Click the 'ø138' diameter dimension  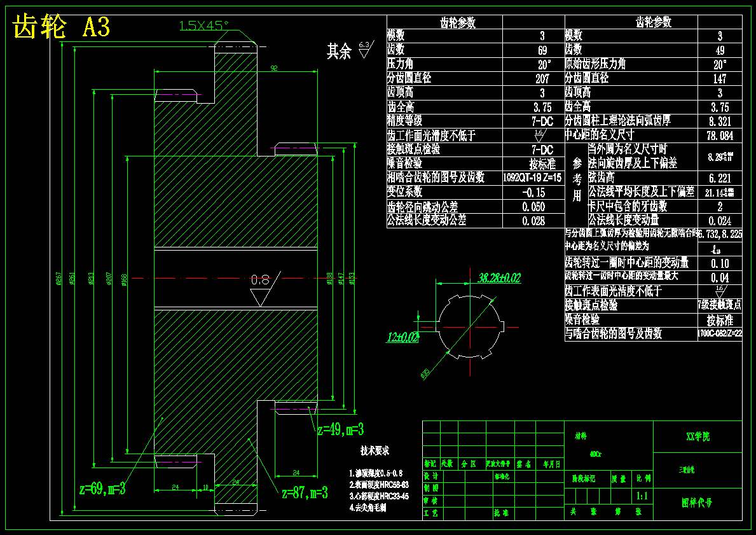(x=330, y=279)
